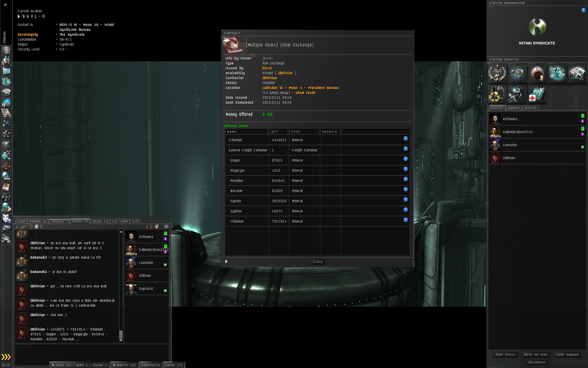Open the character sheet icon in sidebar
Screen dimensions: 588x368
[6, 50]
